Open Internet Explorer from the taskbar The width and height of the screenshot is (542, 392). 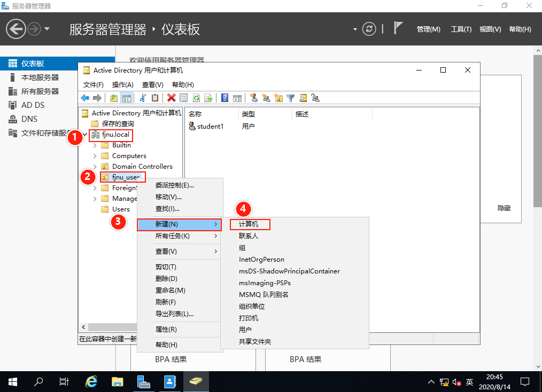point(91,382)
